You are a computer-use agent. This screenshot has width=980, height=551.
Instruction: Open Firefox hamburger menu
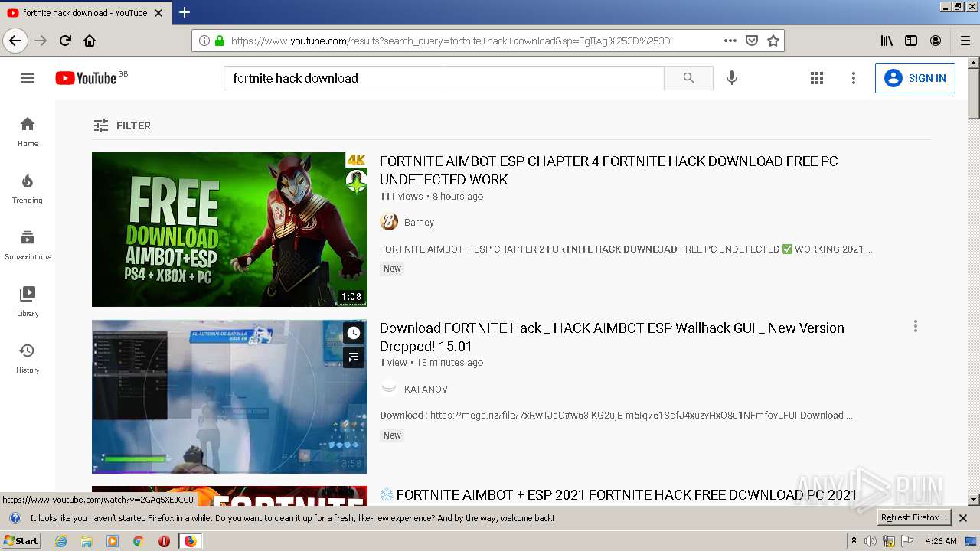click(965, 41)
